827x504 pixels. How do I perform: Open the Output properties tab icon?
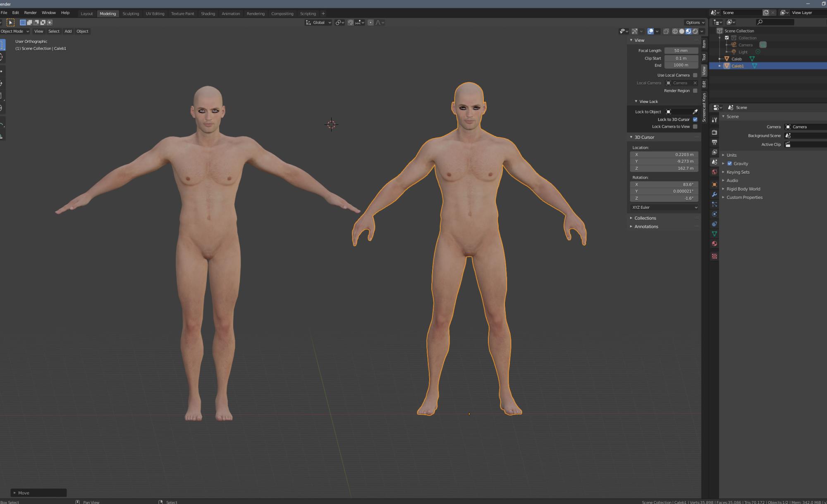coord(714,142)
